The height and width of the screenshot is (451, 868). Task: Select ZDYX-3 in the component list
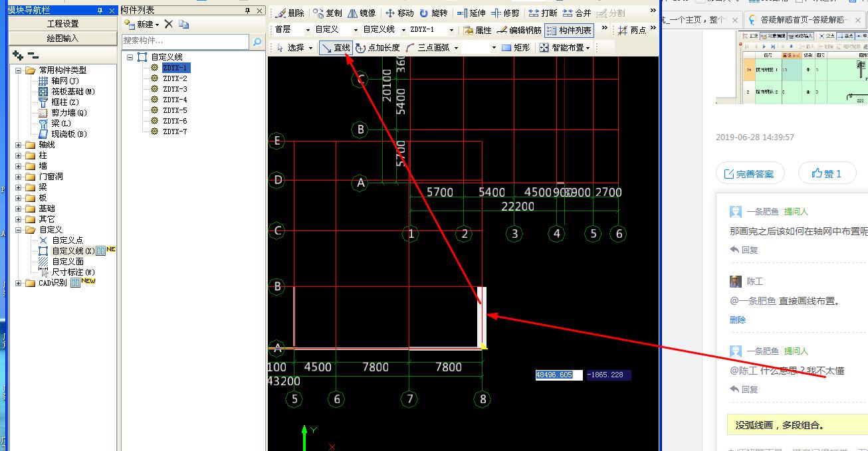pos(175,89)
